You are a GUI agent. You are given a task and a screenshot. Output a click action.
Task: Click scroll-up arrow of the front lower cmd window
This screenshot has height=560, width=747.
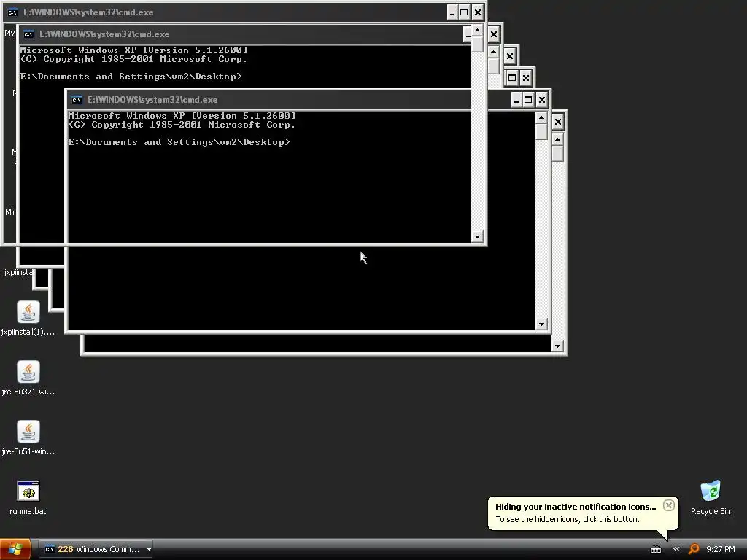point(541,117)
